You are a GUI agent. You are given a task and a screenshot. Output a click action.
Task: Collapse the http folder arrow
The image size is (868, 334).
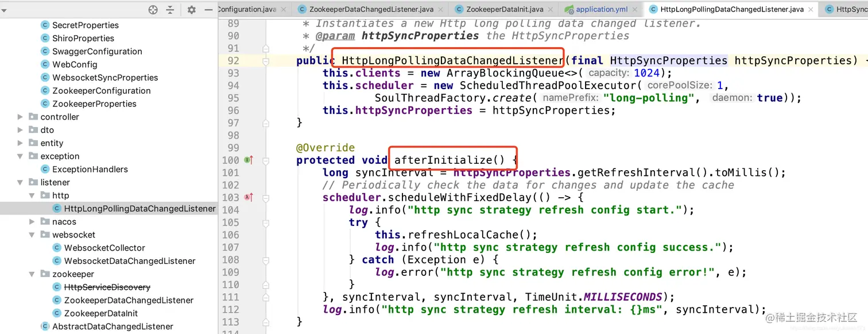[32, 195]
